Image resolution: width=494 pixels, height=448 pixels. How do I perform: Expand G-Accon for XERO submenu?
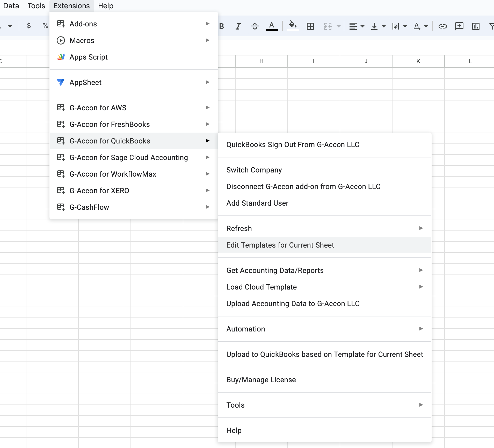(134, 191)
